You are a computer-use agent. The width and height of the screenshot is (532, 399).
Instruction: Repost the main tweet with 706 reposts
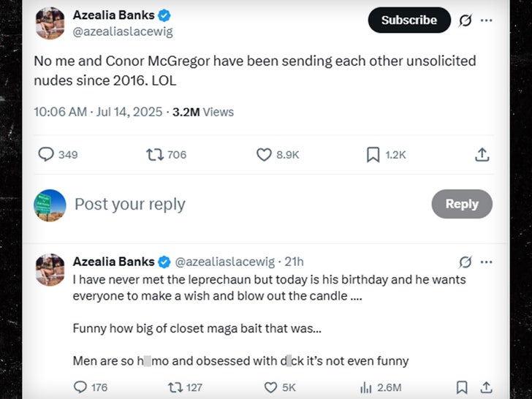pyautogui.click(x=154, y=154)
